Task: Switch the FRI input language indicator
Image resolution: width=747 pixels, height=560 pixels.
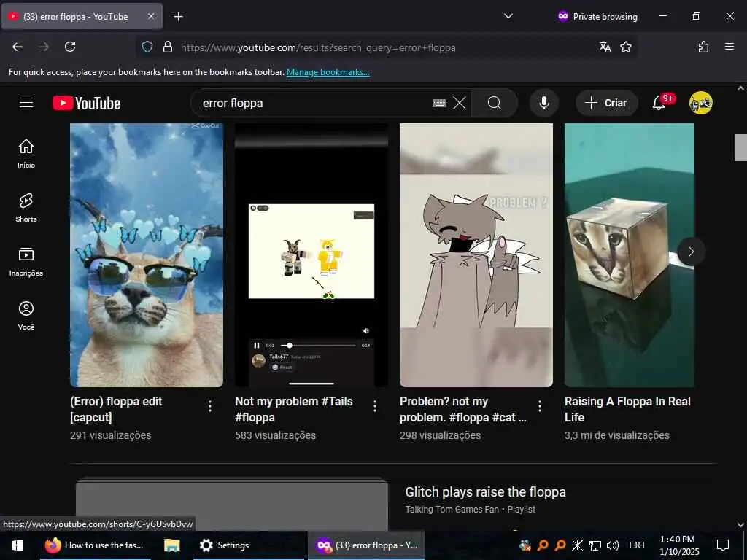Action: [x=637, y=545]
